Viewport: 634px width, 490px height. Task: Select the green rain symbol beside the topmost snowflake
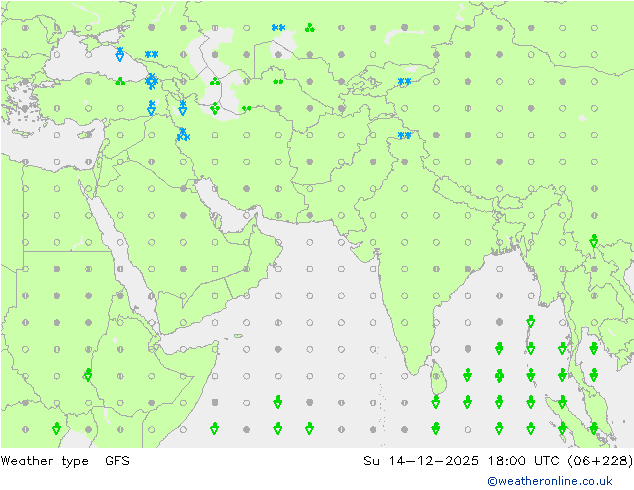coord(310,28)
